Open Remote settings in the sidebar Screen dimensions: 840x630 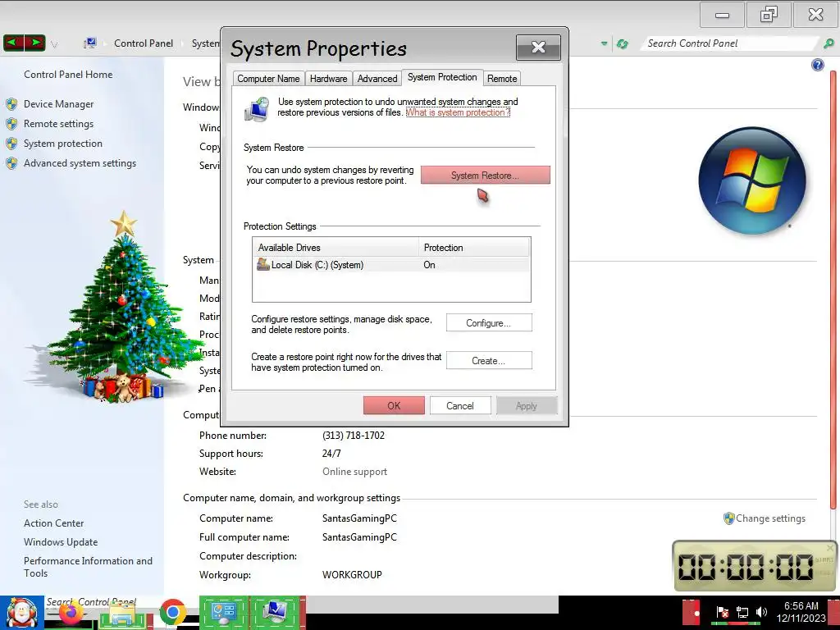[58, 124]
